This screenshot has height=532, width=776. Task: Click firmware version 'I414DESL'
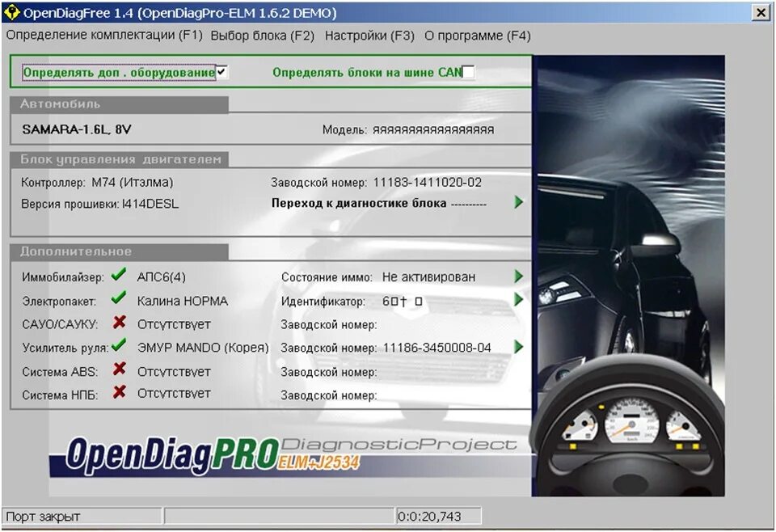point(150,204)
